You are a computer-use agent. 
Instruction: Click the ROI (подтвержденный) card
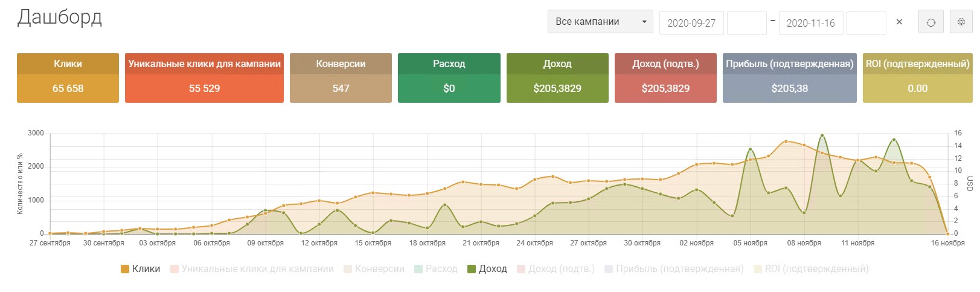pos(917,78)
